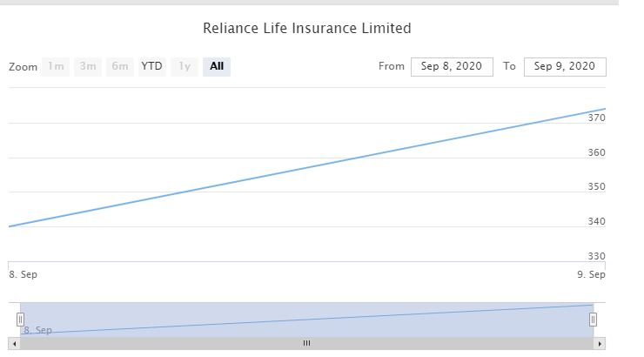
Task: Click the 350 y-axis label
Action: coord(596,187)
